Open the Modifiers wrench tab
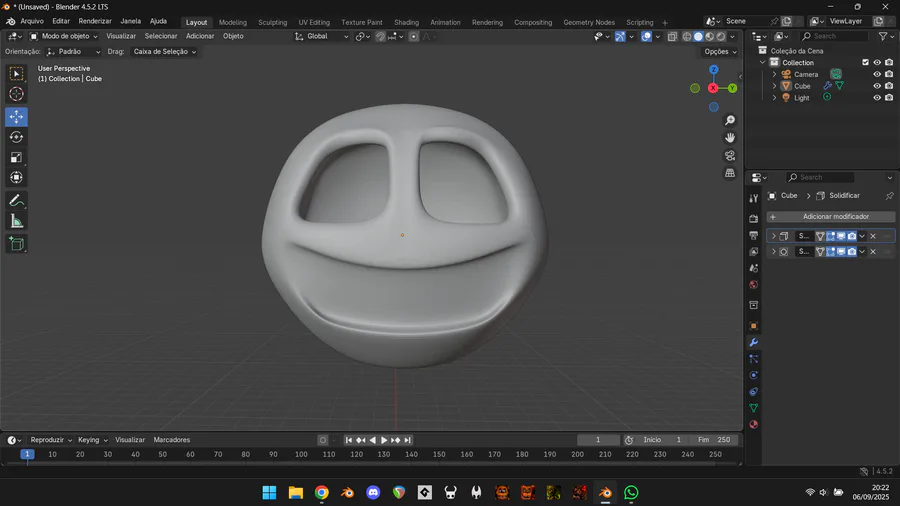The width and height of the screenshot is (900, 506). tap(754, 342)
